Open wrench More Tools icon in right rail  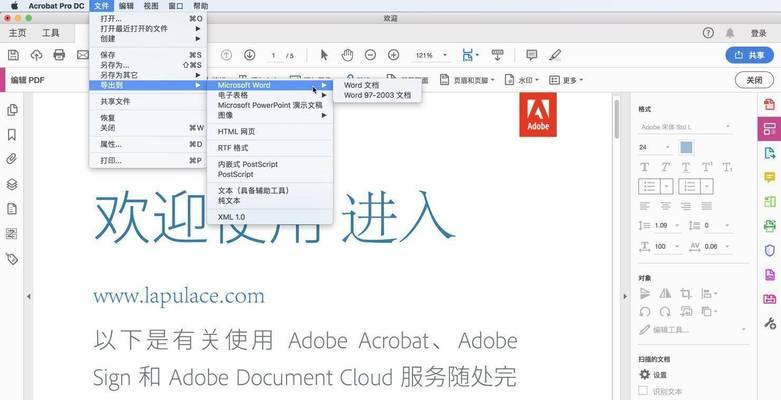click(x=770, y=323)
